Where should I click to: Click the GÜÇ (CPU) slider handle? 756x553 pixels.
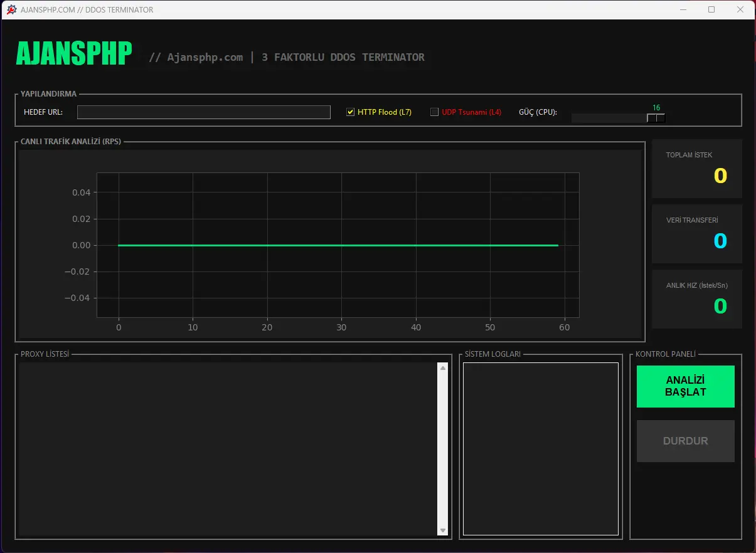click(x=656, y=118)
